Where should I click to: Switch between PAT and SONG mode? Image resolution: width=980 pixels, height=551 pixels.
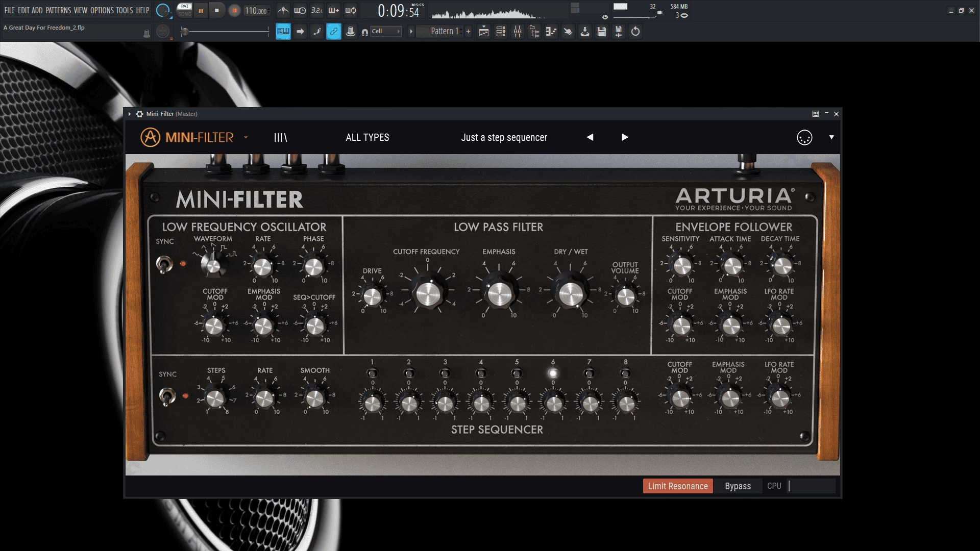point(185,10)
